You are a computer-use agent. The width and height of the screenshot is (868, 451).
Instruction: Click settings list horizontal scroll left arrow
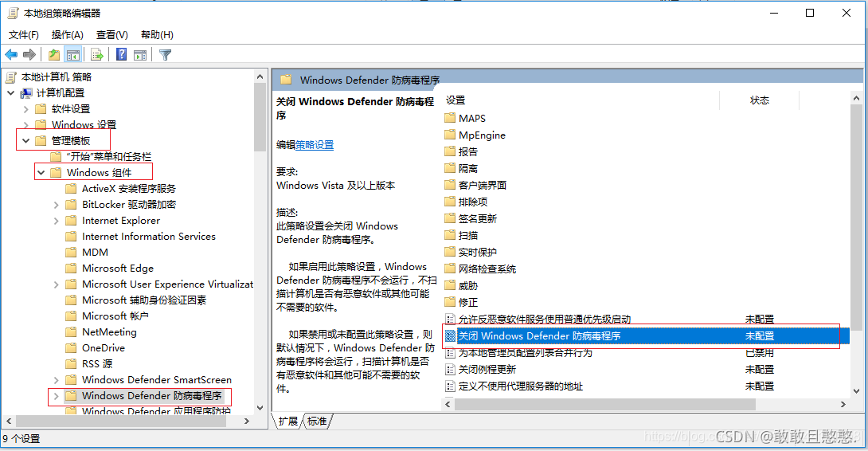pyautogui.click(x=448, y=405)
